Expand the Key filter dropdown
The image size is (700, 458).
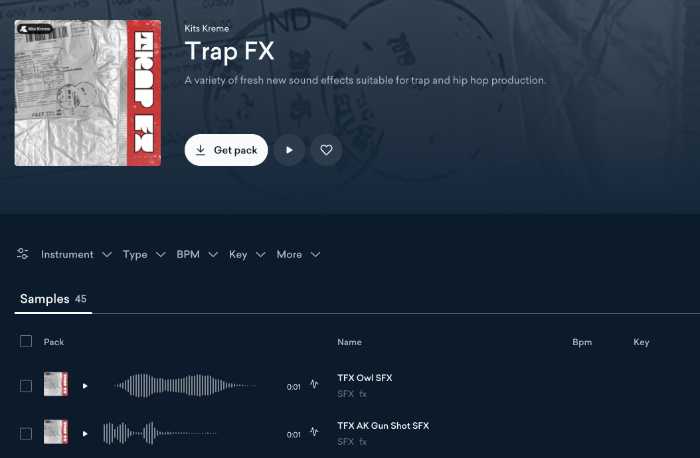coord(247,254)
